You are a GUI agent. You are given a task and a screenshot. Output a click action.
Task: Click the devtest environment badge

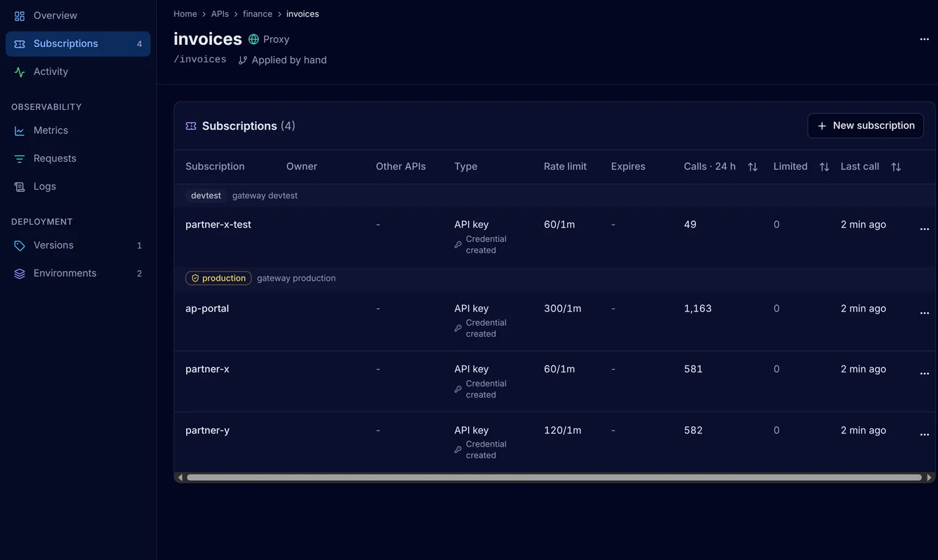pos(206,196)
